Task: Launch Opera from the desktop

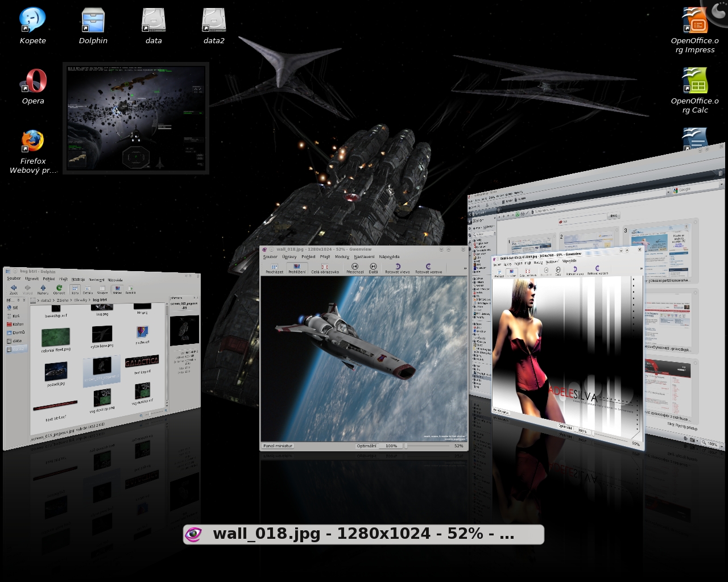Action: tap(33, 86)
